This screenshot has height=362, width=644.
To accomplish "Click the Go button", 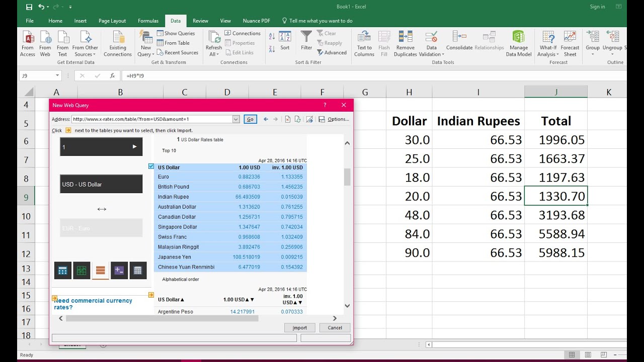I will [250, 119].
